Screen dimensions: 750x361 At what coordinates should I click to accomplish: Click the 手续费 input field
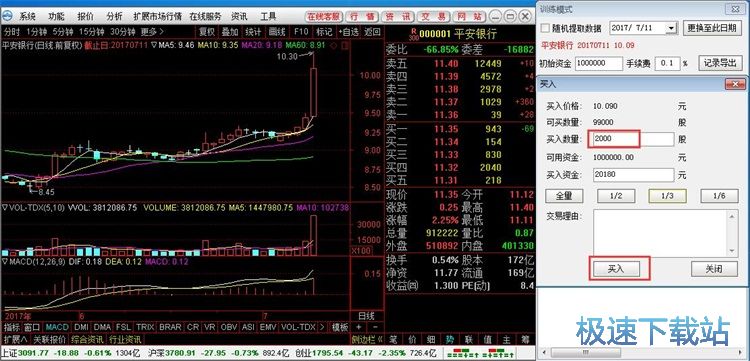(667, 64)
